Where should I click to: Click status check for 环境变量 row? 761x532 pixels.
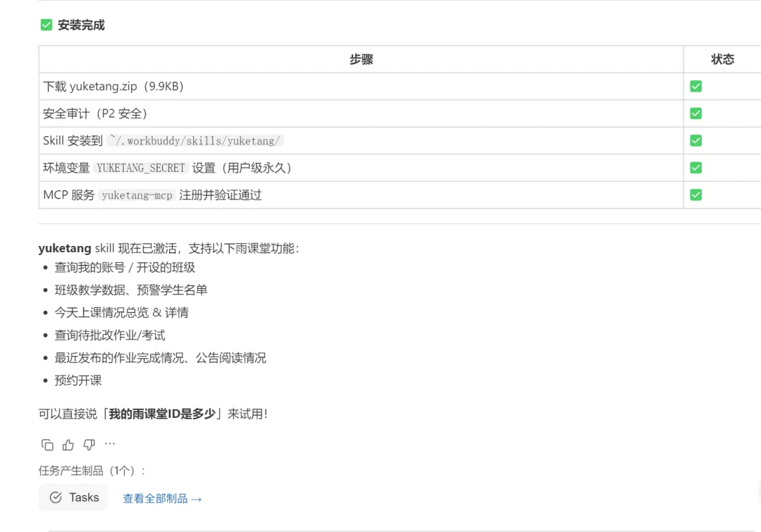click(695, 168)
